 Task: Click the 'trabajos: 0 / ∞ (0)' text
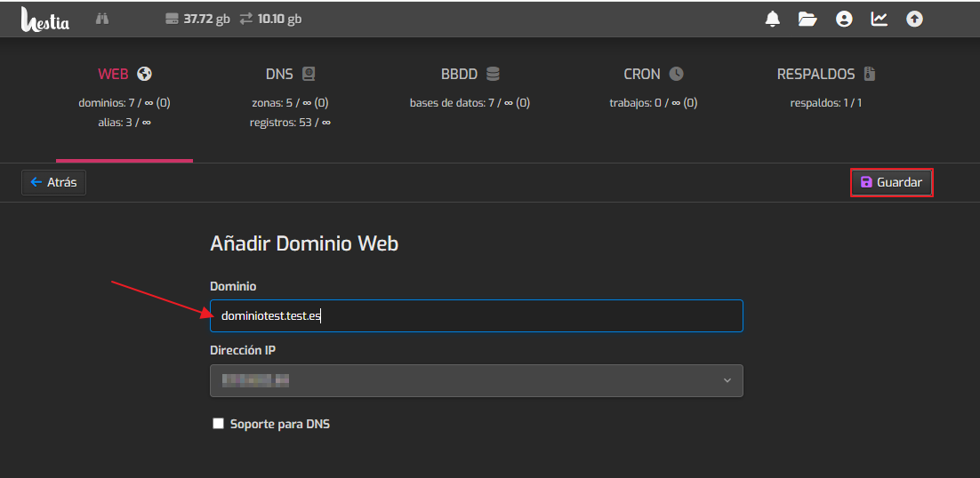point(653,103)
